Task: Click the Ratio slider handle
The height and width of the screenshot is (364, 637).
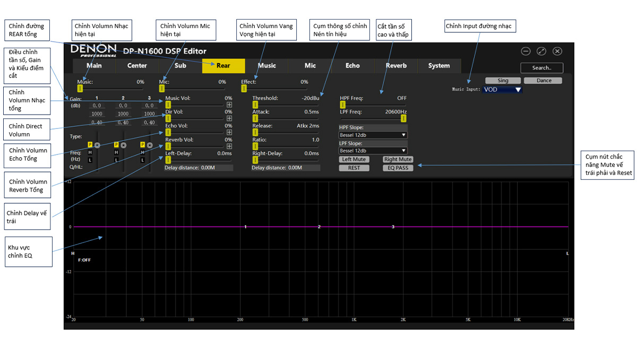Action: click(255, 146)
